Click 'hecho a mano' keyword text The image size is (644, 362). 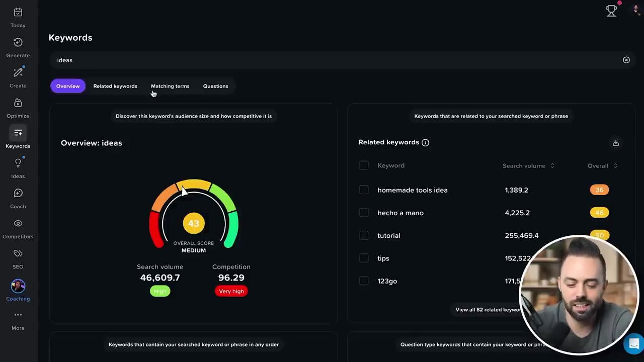pyautogui.click(x=400, y=213)
